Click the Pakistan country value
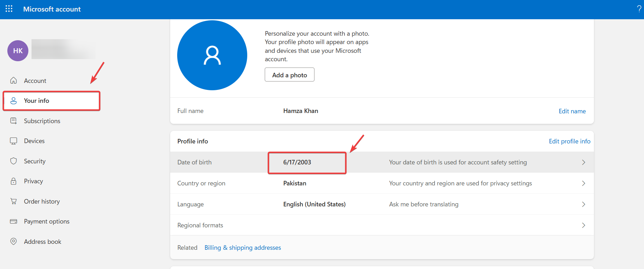 click(295, 183)
